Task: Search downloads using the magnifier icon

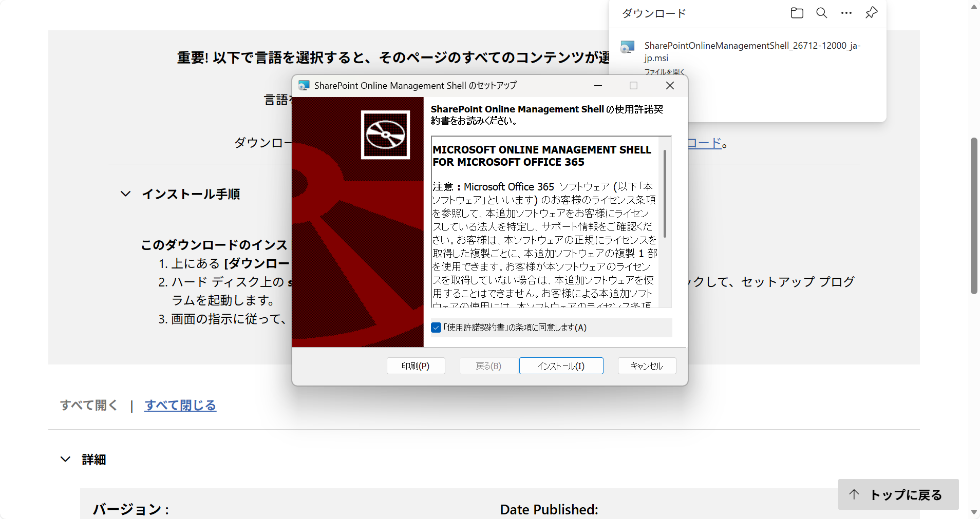Action: tap(822, 13)
